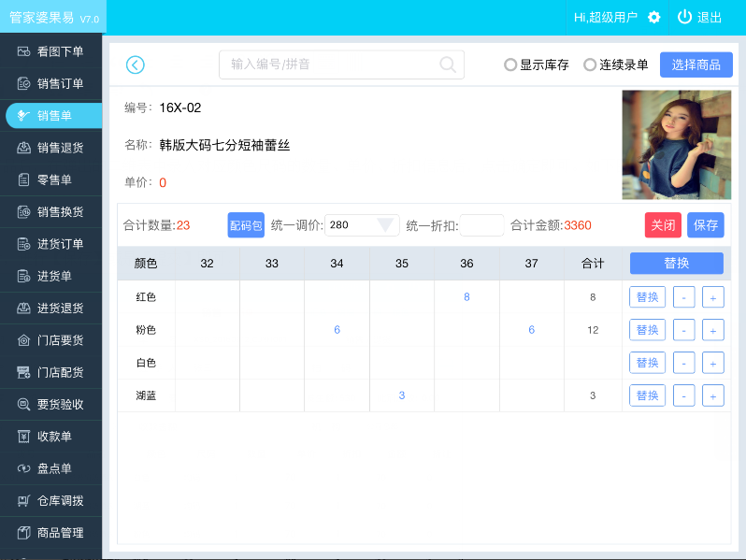Image resolution: width=746 pixels, height=560 pixels.
Task: Decrease quantity in the 红色 row
Action: point(684,297)
